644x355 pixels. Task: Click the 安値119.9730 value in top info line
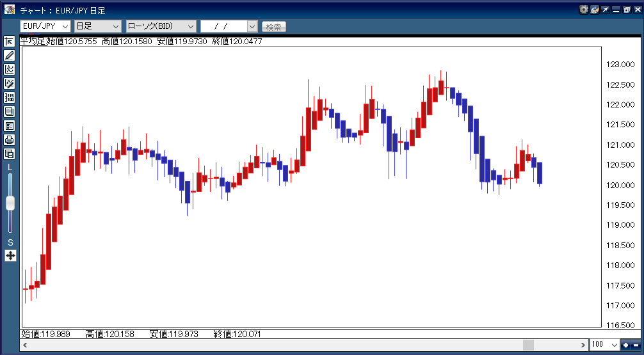182,42
